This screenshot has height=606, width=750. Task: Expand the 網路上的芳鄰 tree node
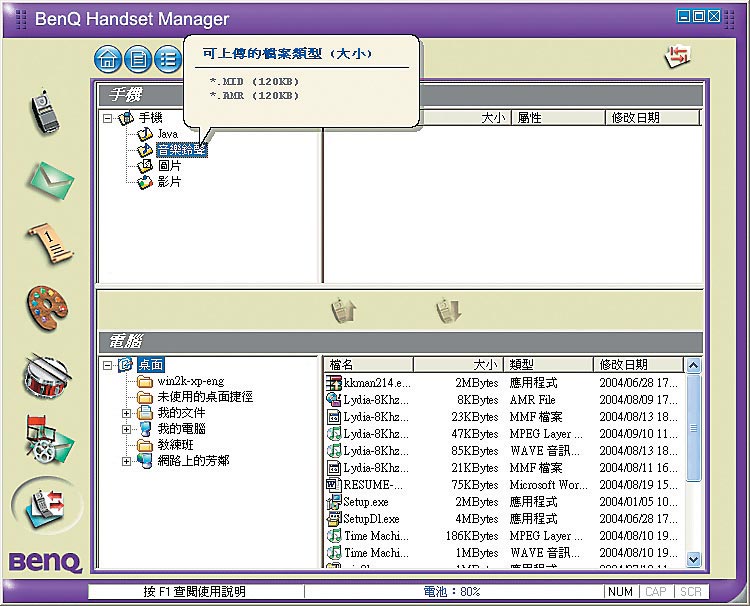126,461
